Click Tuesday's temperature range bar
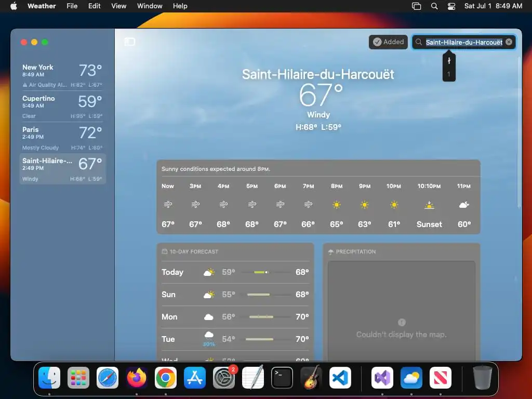Screen dimensions: 532x399 265,339
